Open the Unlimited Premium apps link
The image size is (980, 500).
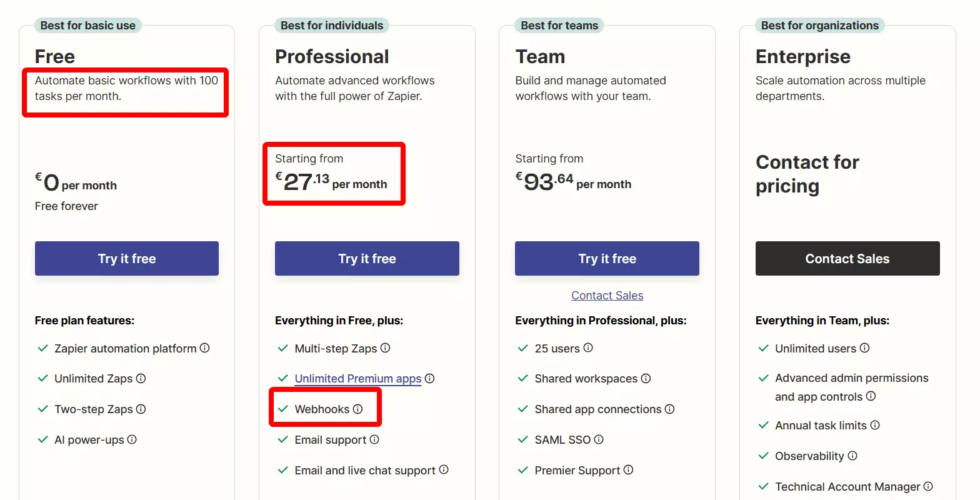[357, 378]
